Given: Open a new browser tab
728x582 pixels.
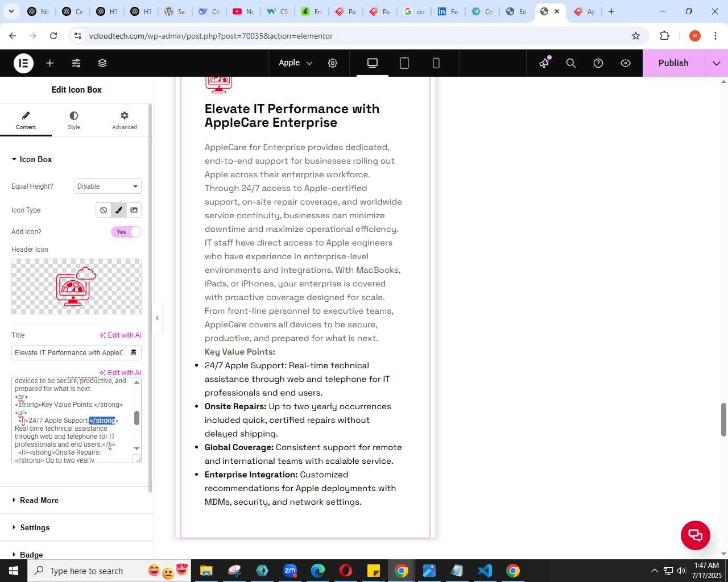Looking at the screenshot, I should pos(611,11).
